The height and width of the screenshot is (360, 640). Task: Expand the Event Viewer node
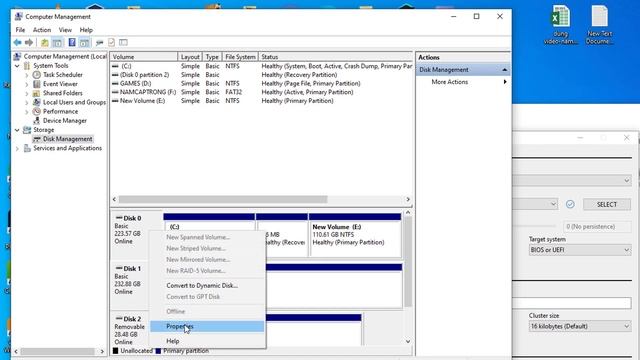tap(27, 84)
